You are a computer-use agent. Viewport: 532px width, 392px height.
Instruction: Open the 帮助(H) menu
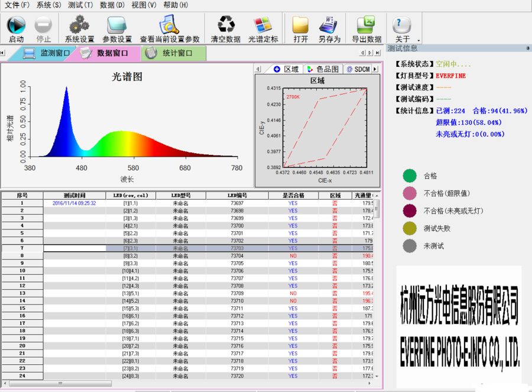(x=176, y=5)
